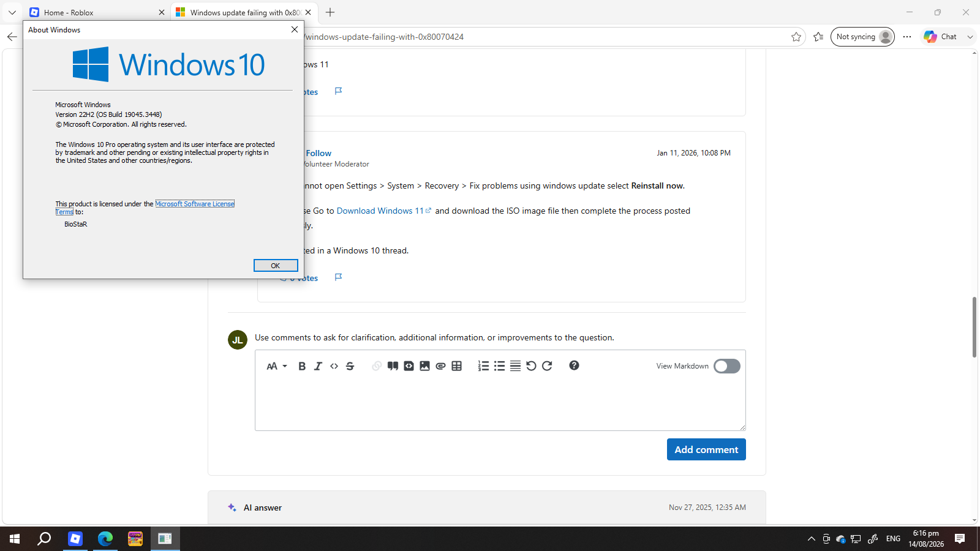This screenshot has height=551, width=980.
Task: Click the 'Version 22H2 (OS Build 19045.3448)' text
Action: click(108, 114)
